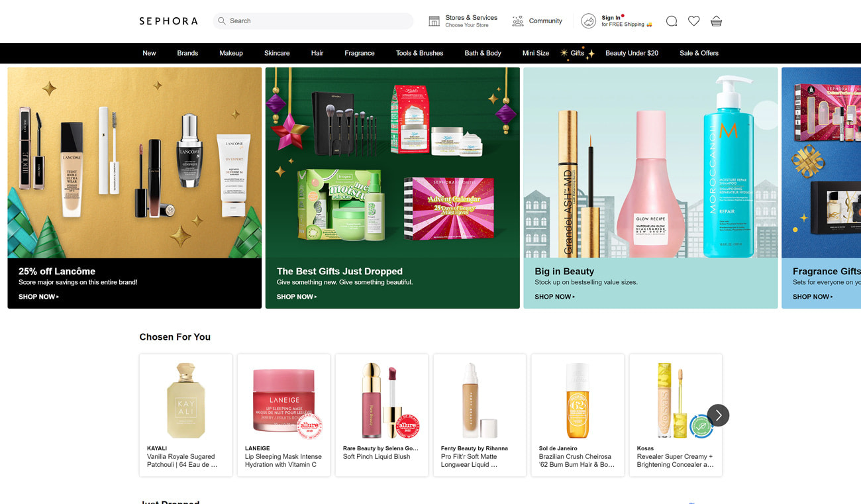Open the Hair menu
861x504 pixels.
point(317,53)
